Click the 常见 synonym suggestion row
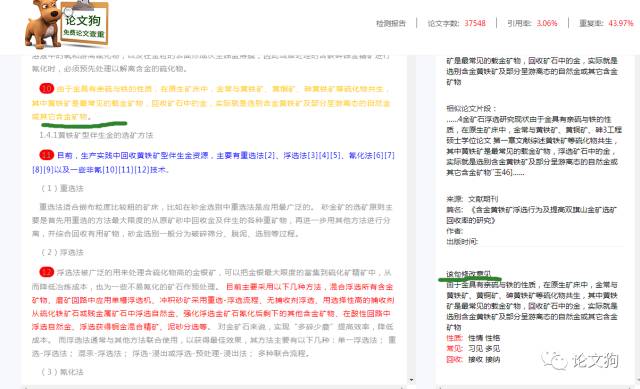The width and height of the screenshot is (640, 389). point(473,349)
